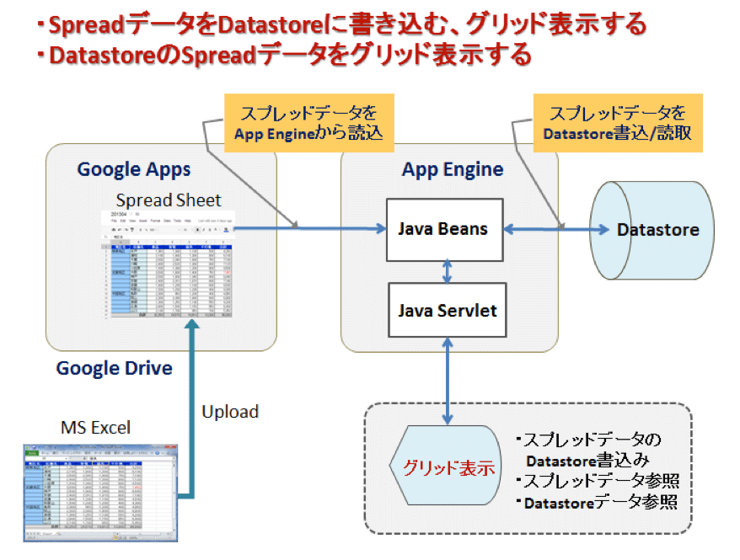Click the Datastoreデータ参照 bullet text
The height and width of the screenshot is (560, 740).
[598, 503]
